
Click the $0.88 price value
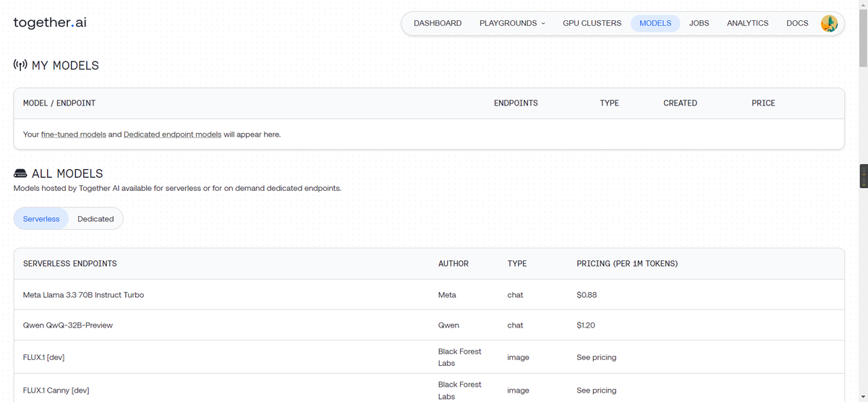pyautogui.click(x=587, y=295)
